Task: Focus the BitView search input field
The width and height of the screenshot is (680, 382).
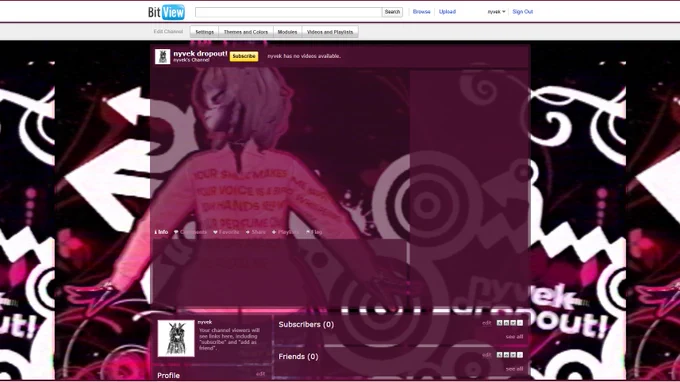Action: 288,12
